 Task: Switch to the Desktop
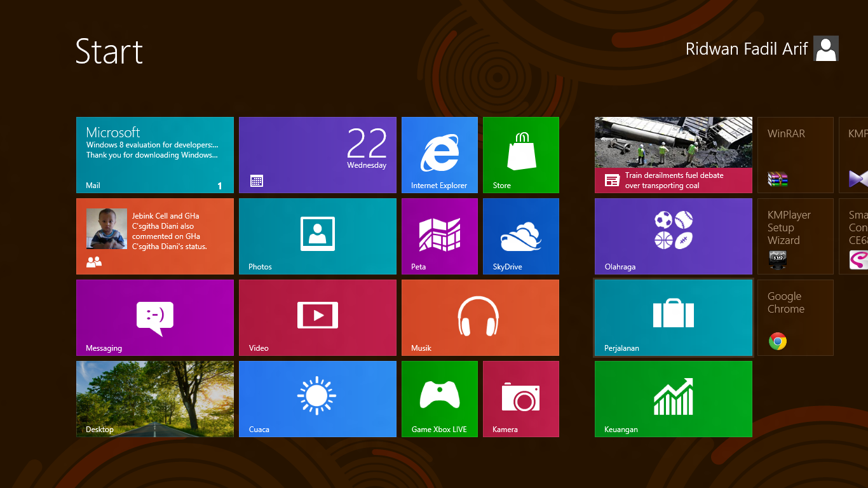point(154,398)
